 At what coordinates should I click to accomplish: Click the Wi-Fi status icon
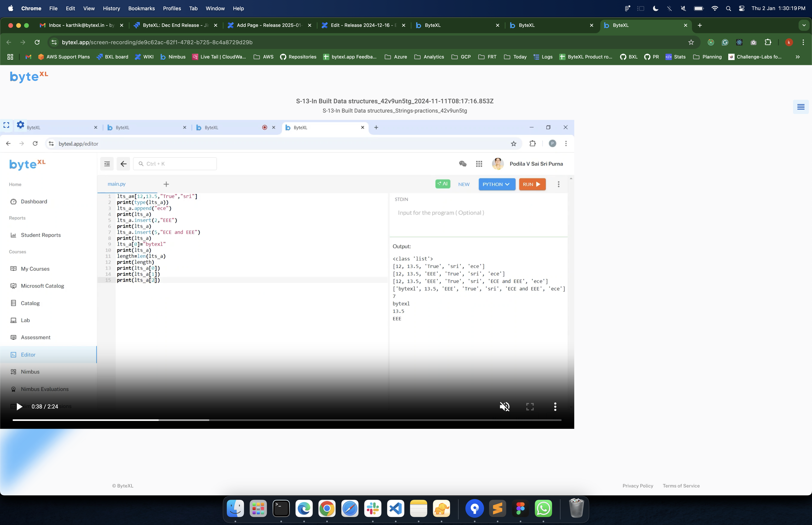[x=715, y=8]
